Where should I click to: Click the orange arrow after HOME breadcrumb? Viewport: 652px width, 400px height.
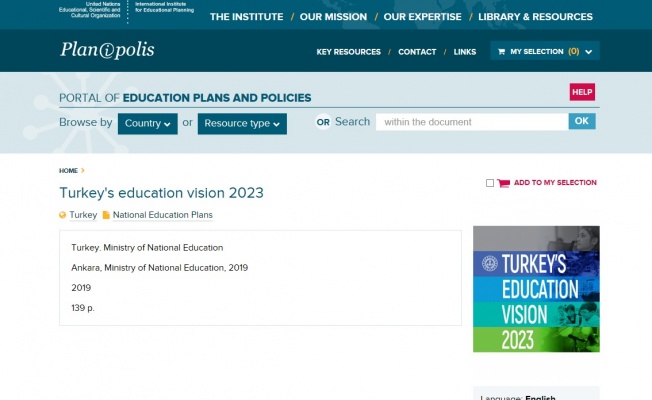[83, 170]
